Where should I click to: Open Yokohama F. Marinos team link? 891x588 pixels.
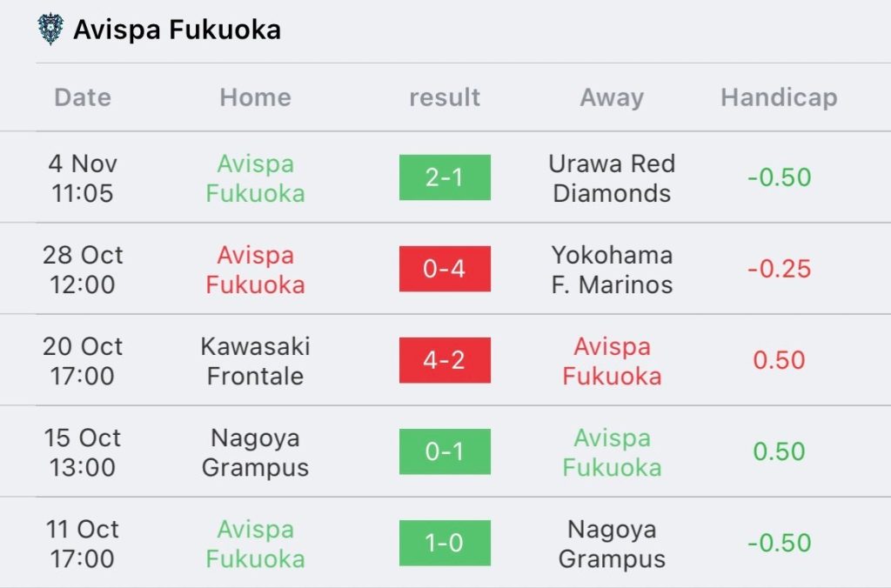612,270
